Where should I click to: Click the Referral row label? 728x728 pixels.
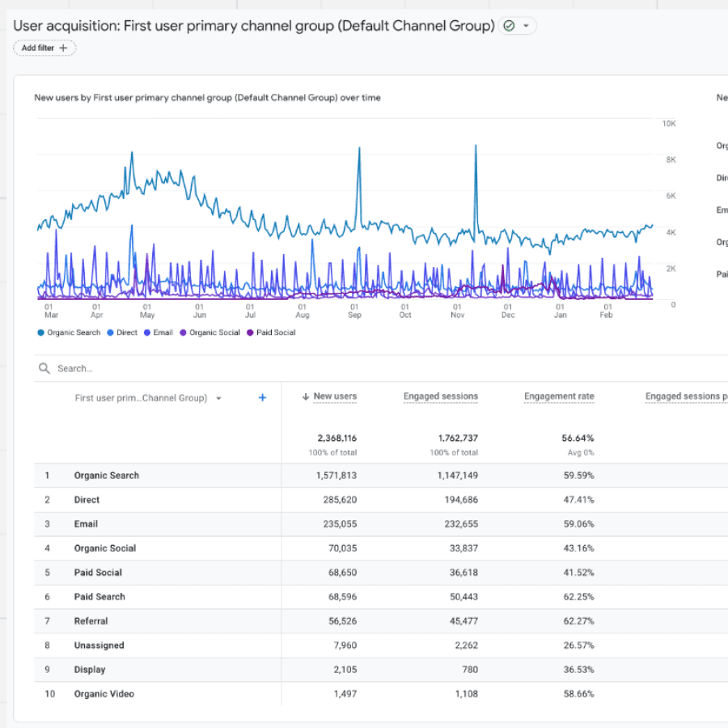tap(91, 621)
